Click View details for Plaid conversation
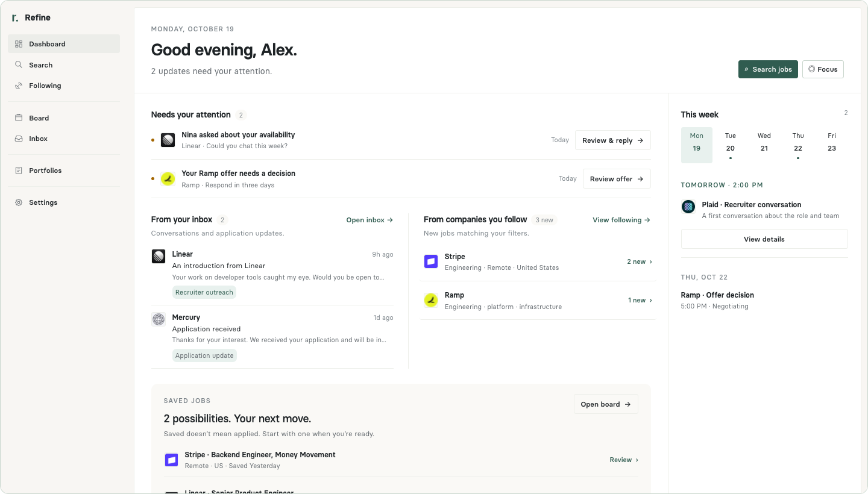The height and width of the screenshot is (494, 868). click(x=764, y=239)
